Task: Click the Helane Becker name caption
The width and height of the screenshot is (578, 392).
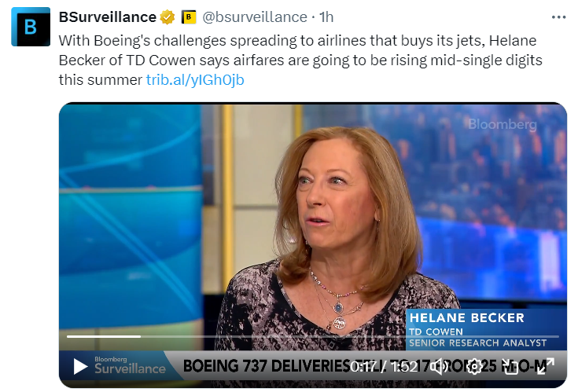Action: 466,318
